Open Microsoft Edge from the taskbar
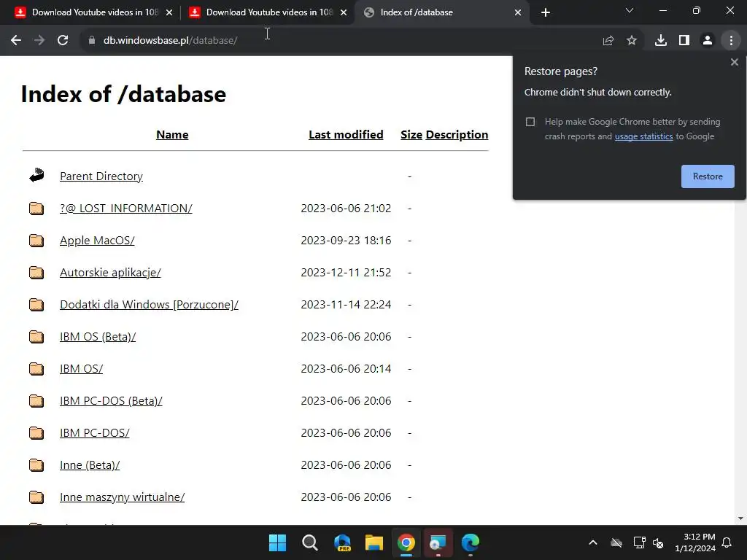The height and width of the screenshot is (560, 747). pos(471,542)
